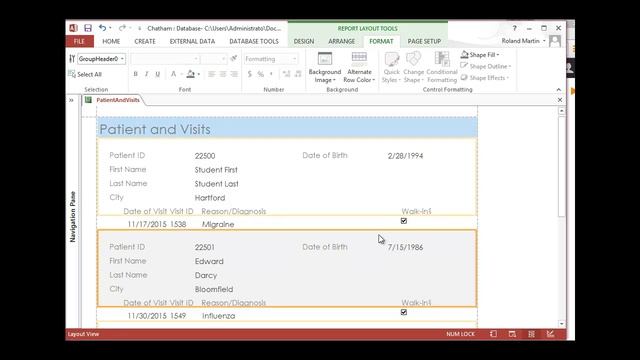640x360 pixels.
Task: Switch to Layout View icon in status bar
Action: pyautogui.click(x=531, y=334)
